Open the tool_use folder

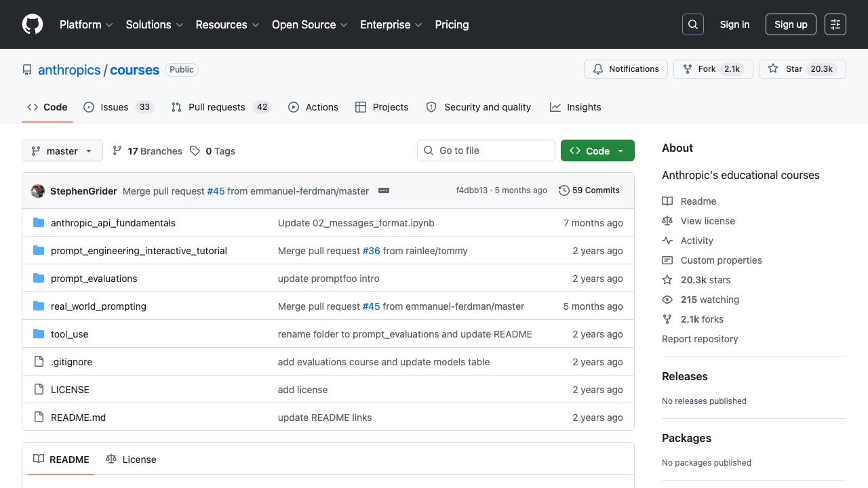tap(69, 334)
